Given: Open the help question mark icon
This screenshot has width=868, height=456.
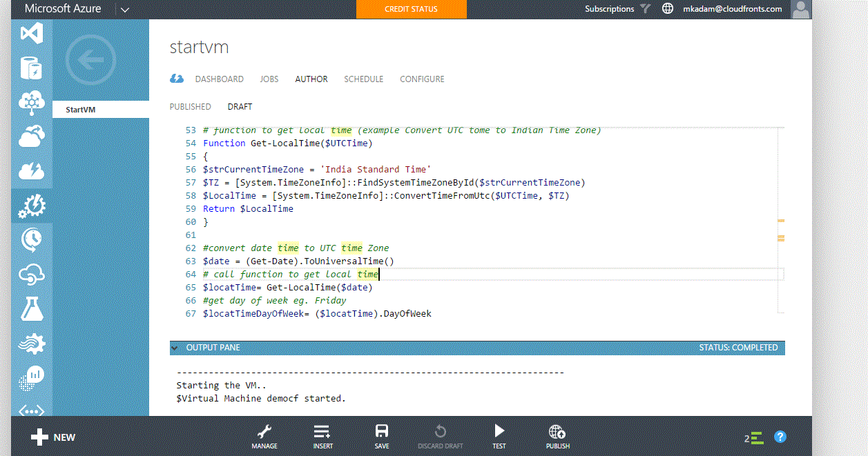Looking at the screenshot, I should pos(780,437).
